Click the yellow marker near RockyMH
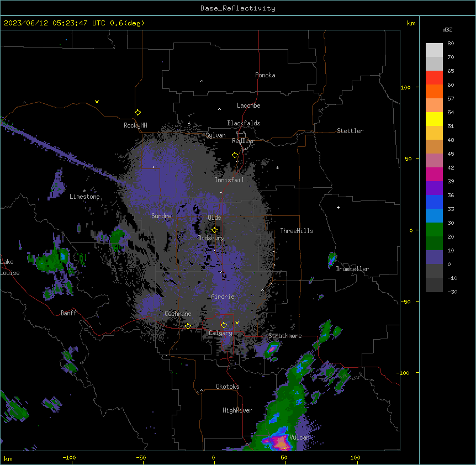Screen dimensions: 476x465 137,113
